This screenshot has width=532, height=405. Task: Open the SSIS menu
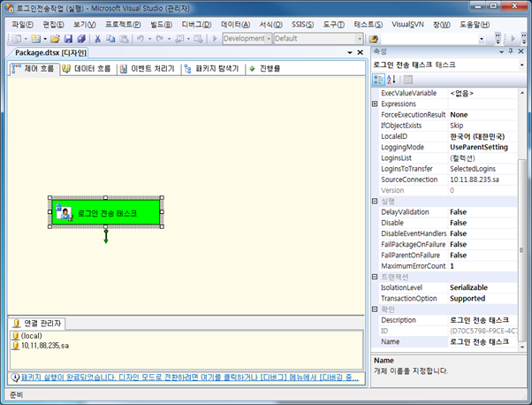(x=302, y=25)
